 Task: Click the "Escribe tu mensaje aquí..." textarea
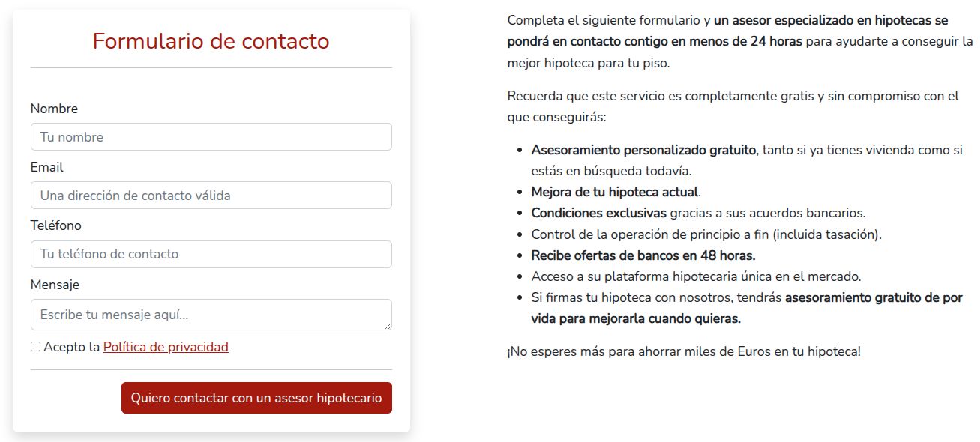[x=210, y=312]
